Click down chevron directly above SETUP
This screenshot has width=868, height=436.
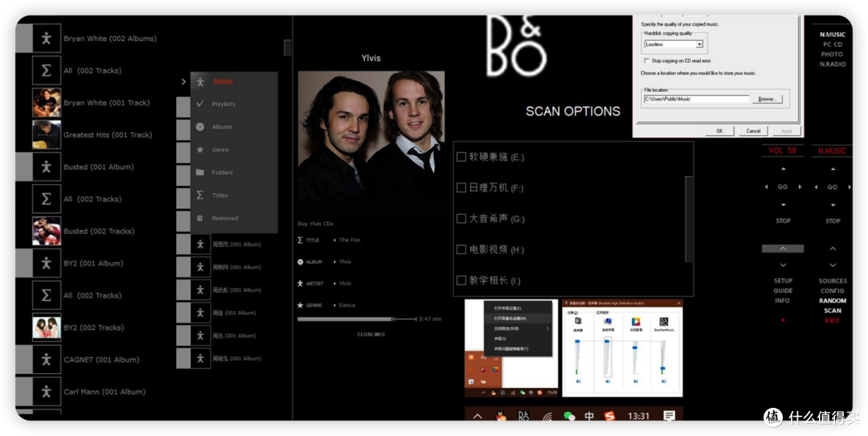(783, 265)
